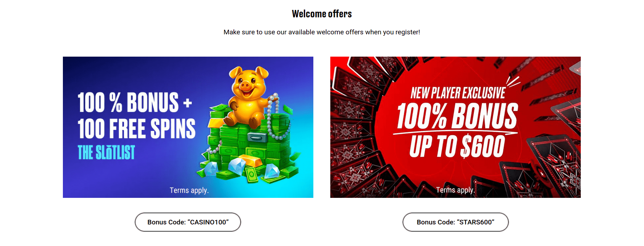The width and height of the screenshot is (644, 246).
Task: Click the plus sign after "BONUS"
Action: (188, 103)
